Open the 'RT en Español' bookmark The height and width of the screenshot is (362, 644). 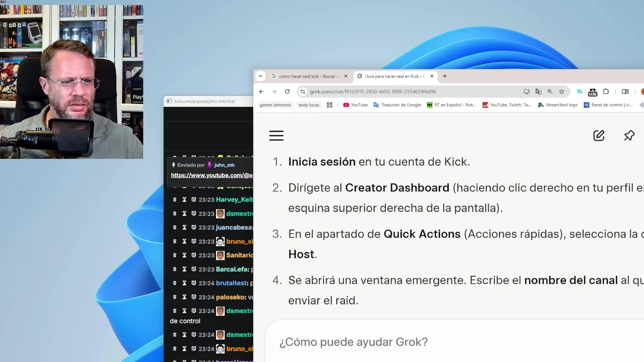[451, 105]
